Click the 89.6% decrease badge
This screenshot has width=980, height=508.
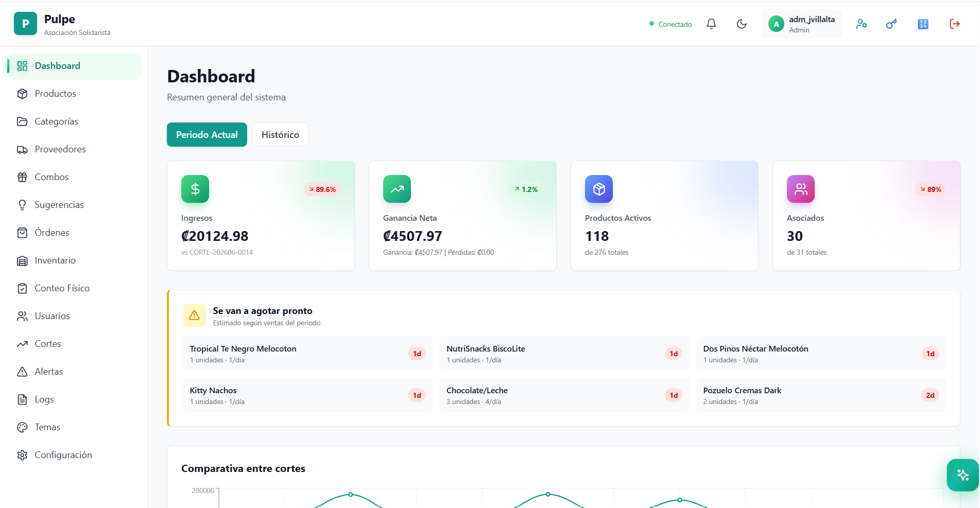(322, 189)
